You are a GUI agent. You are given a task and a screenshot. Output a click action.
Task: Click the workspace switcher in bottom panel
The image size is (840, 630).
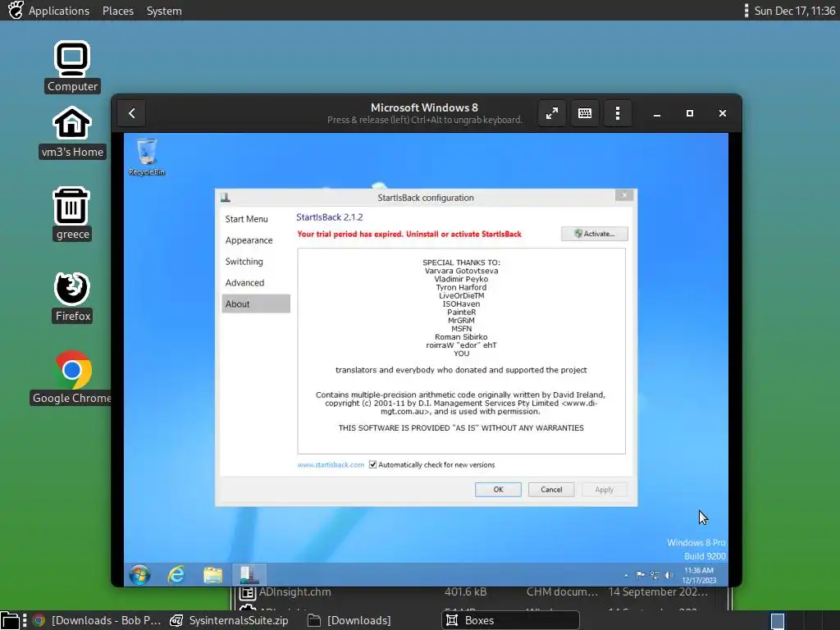point(778,621)
